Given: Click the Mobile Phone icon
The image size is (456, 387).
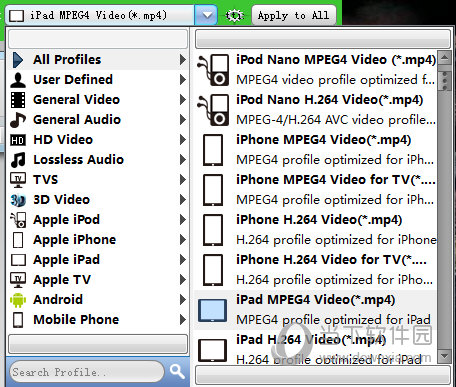Looking at the screenshot, I should point(18,320).
